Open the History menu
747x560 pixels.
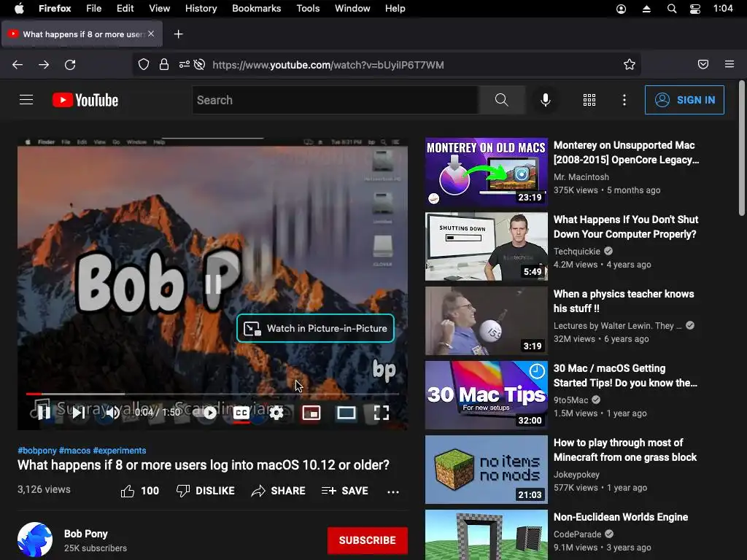pos(201,9)
